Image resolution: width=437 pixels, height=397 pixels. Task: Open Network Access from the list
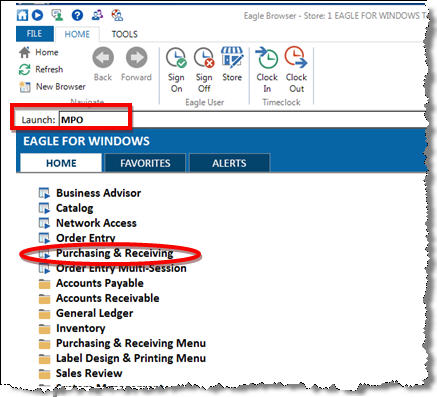click(x=96, y=223)
